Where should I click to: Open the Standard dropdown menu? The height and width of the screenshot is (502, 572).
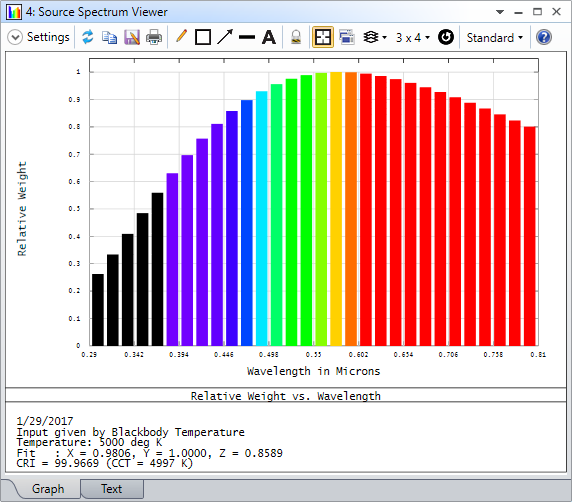(x=495, y=38)
